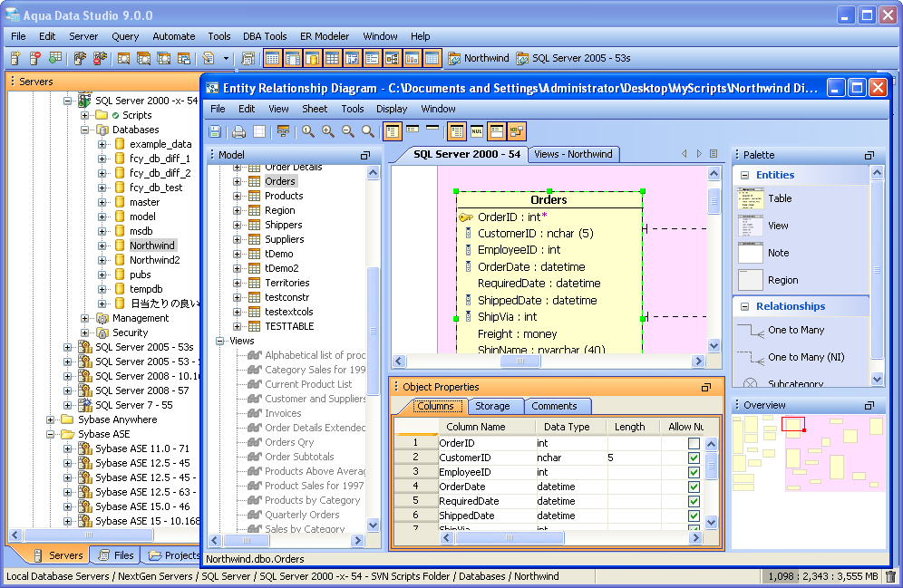Expand the Sybase Anywhere server group
This screenshot has width=903, height=588.
click(x=53, y=419)
